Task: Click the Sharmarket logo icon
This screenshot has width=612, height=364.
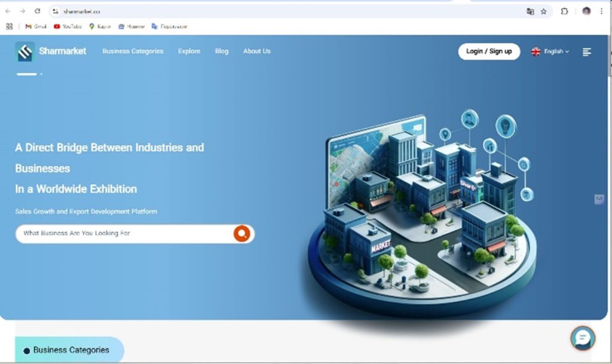Action: 25,52
